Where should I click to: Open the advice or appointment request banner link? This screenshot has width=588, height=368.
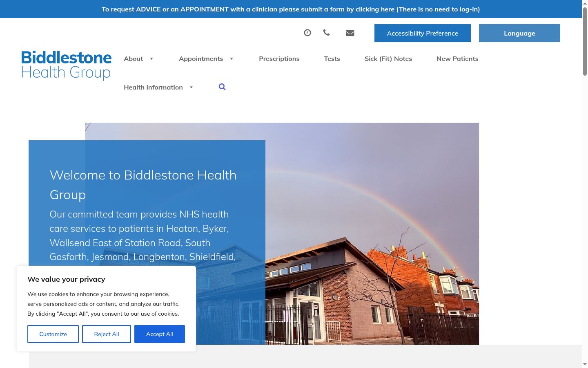pos(291,9)
